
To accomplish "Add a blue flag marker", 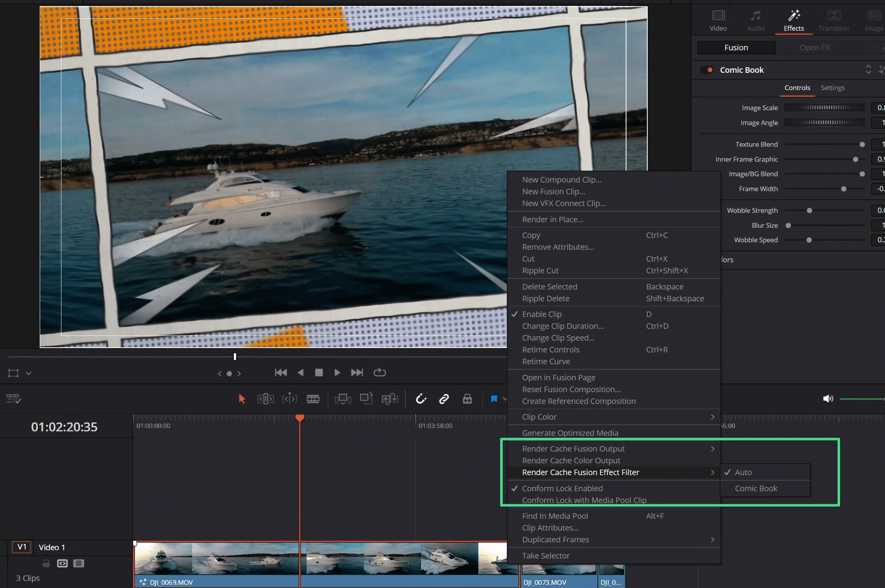I will [494, 399].
